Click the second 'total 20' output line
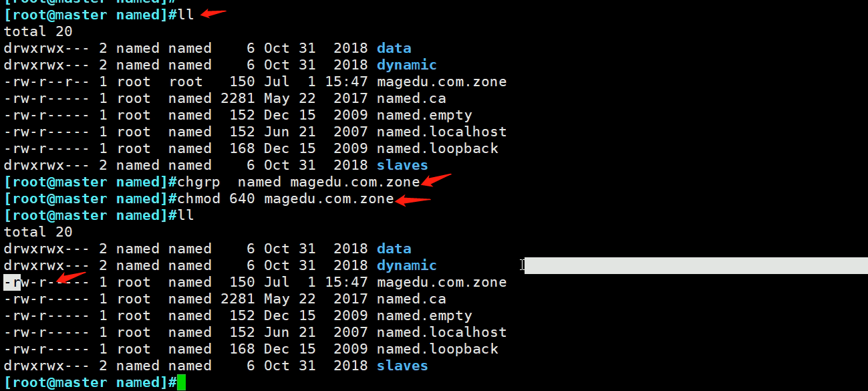Screen dimensions: 868x391 click(x=38, y=232)
